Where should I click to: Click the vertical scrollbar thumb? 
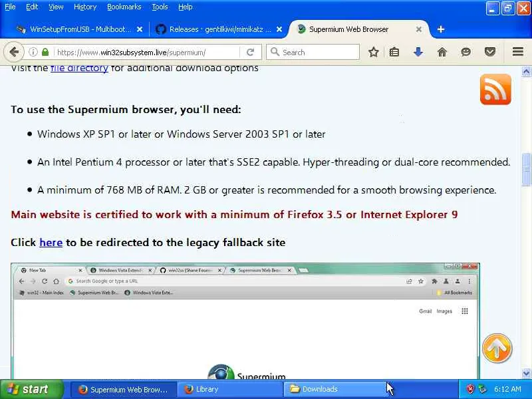coord(526,169)
